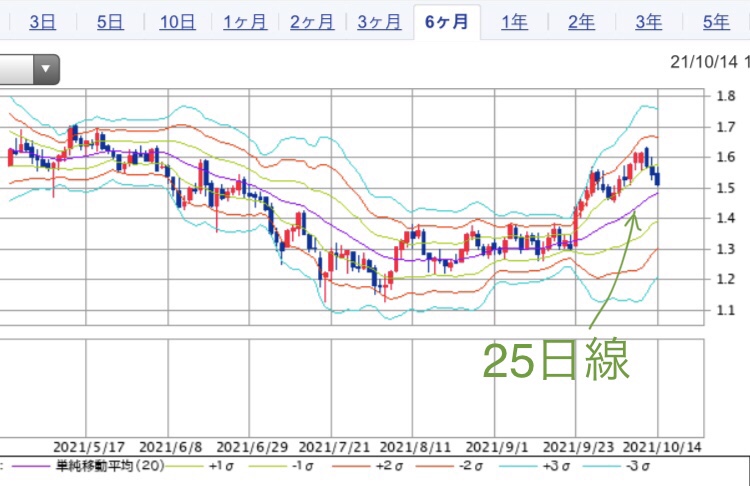Screen dimensions: 750x486
Task: Show the 3ヶ月 chart period
Action: 379,22
